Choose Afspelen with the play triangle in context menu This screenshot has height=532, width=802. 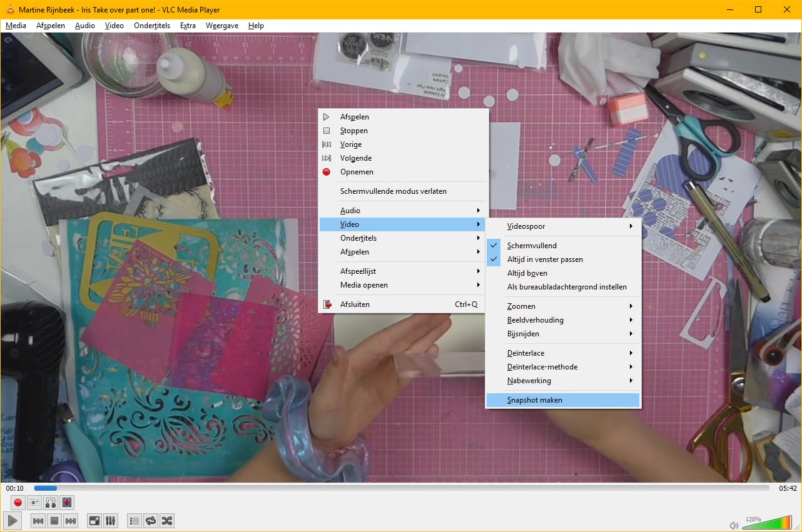[404, 117]
